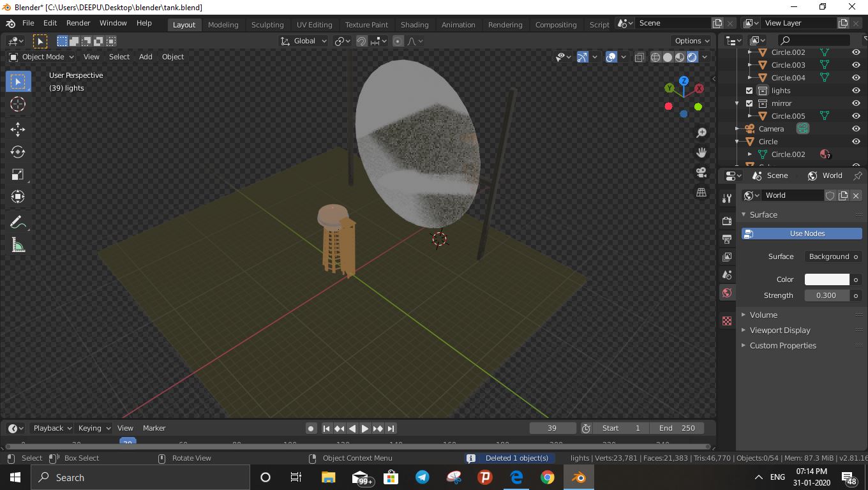Open the Keying dropdown in timeline

tap(94, 428)
